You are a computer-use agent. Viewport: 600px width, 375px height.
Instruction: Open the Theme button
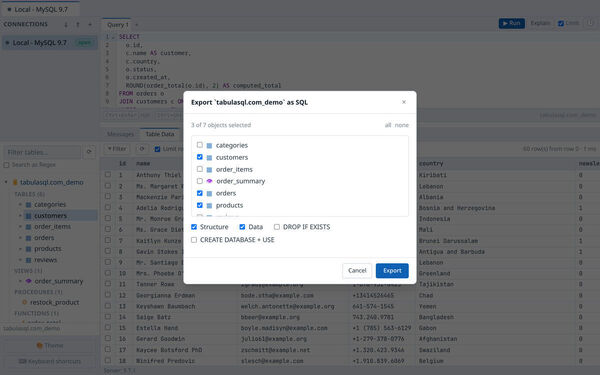49,346
